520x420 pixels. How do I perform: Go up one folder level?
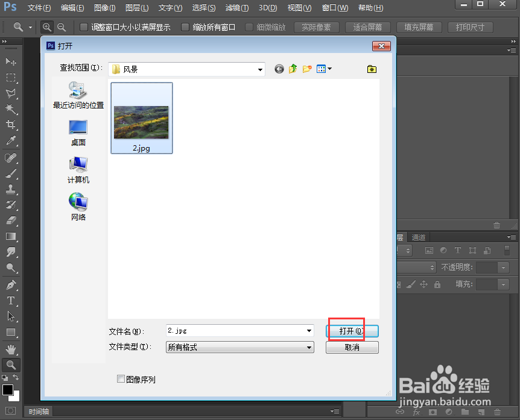tap(293, 69)
